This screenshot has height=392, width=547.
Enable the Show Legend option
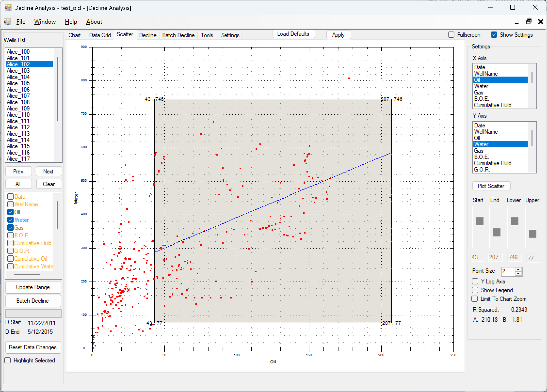pos(475,290)
